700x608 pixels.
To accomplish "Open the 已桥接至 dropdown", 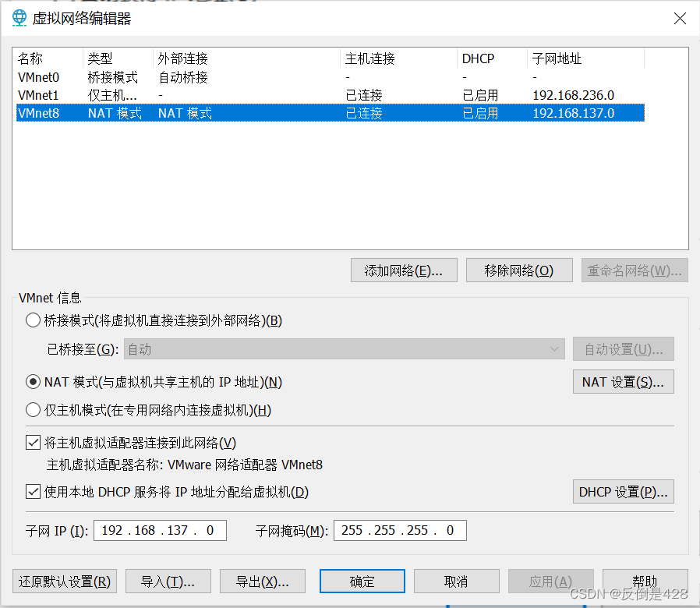I will pyautogui.click(x=345, y=349).
